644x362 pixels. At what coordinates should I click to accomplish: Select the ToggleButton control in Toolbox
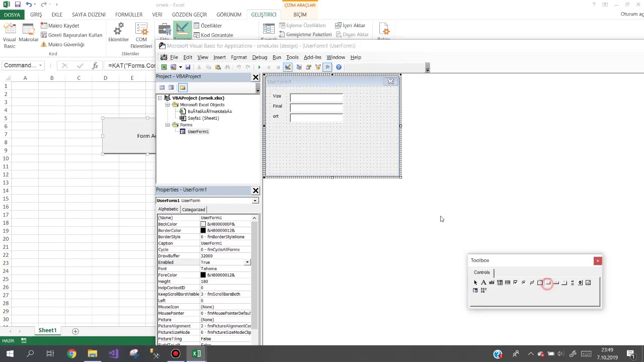click(532, 283)
